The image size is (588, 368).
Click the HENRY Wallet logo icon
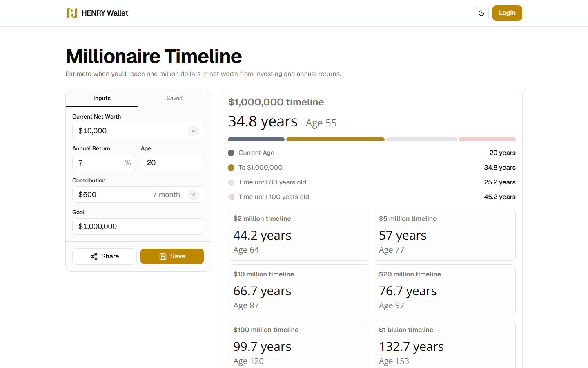(72, 13)
